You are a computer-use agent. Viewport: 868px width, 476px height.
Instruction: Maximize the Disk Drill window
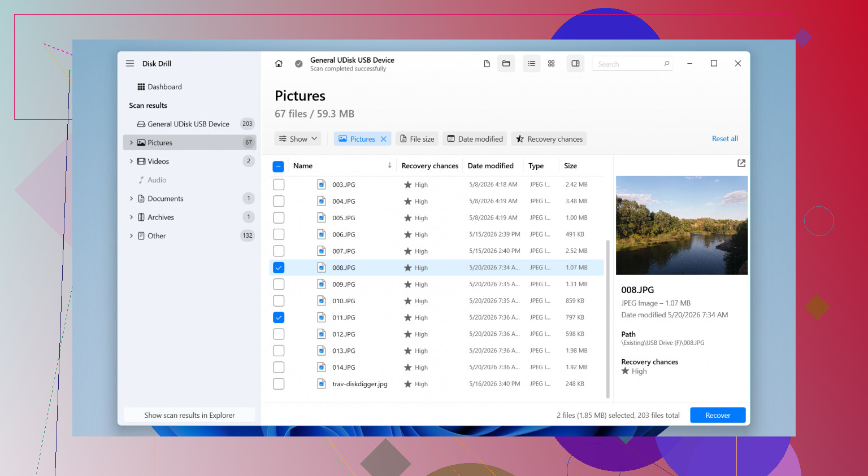pos(714,64)
